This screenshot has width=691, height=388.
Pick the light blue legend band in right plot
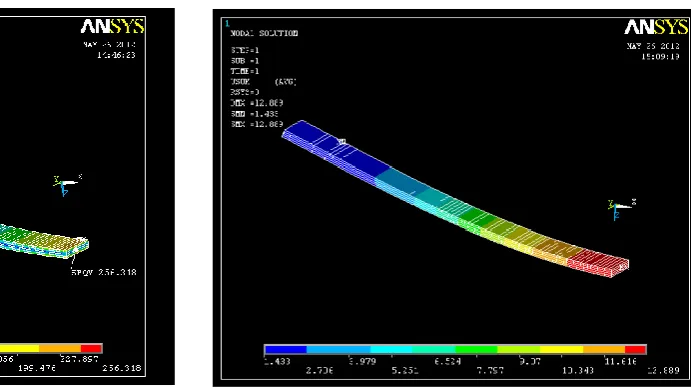338,349
